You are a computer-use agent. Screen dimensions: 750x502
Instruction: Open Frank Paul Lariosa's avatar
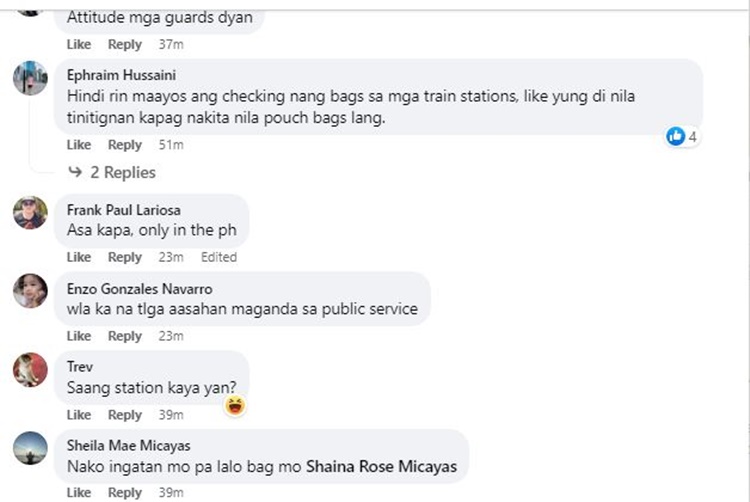(30, 213)
